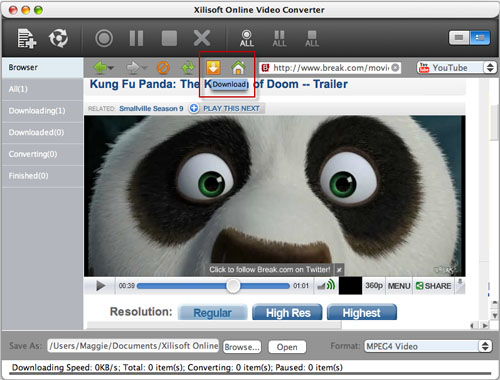Open the All(1) list
The width and height of the screenshot is (500, 380).
pyautogui.click(x=42, y=89)
